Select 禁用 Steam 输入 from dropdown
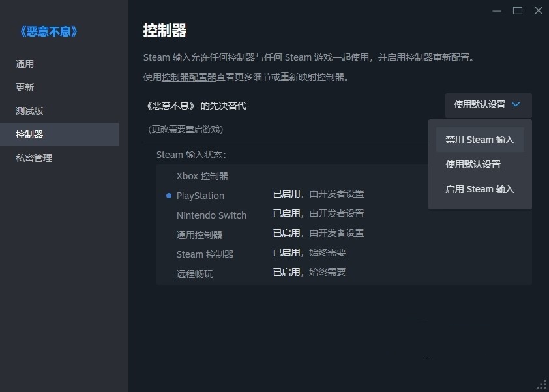 (x=479, y=139)
